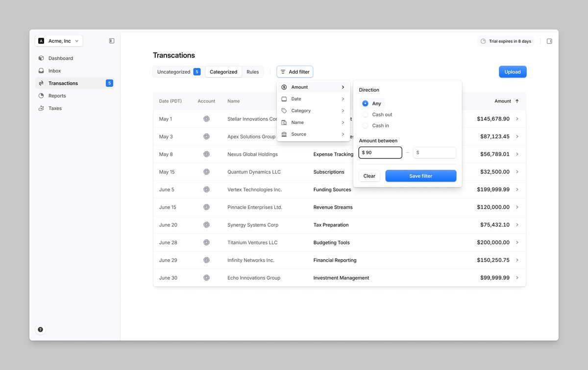Viewport: 588px width, 370px height.
Task: Click the account icon in June 15 row
Action: pyautogui.click(x=206, y=207)
